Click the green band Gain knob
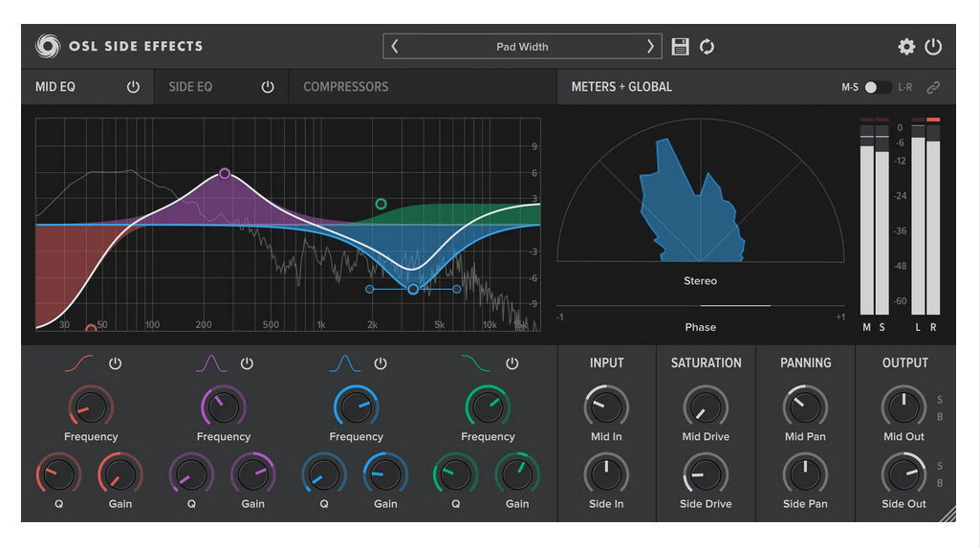 pos(517,475)
